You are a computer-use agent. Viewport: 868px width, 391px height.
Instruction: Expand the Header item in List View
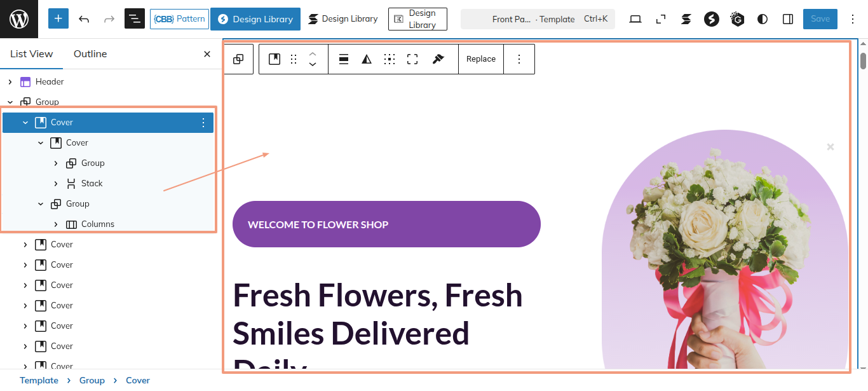click(10, 82)
